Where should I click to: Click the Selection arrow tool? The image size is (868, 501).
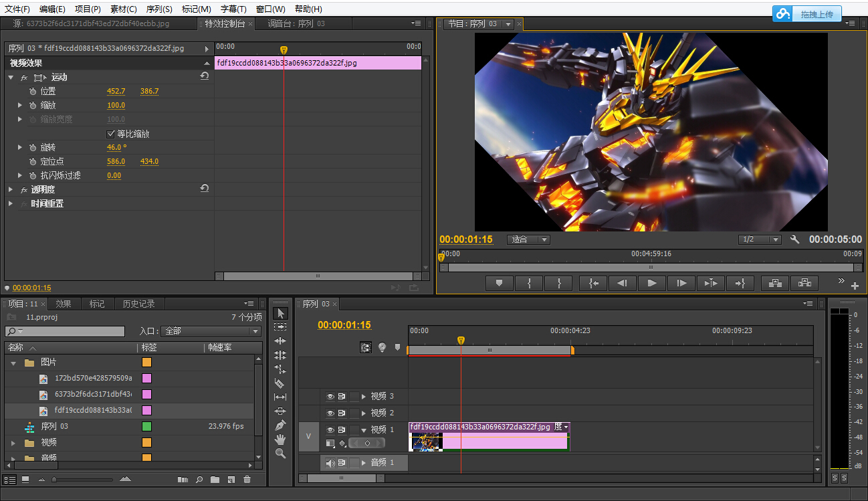[280, 313]
